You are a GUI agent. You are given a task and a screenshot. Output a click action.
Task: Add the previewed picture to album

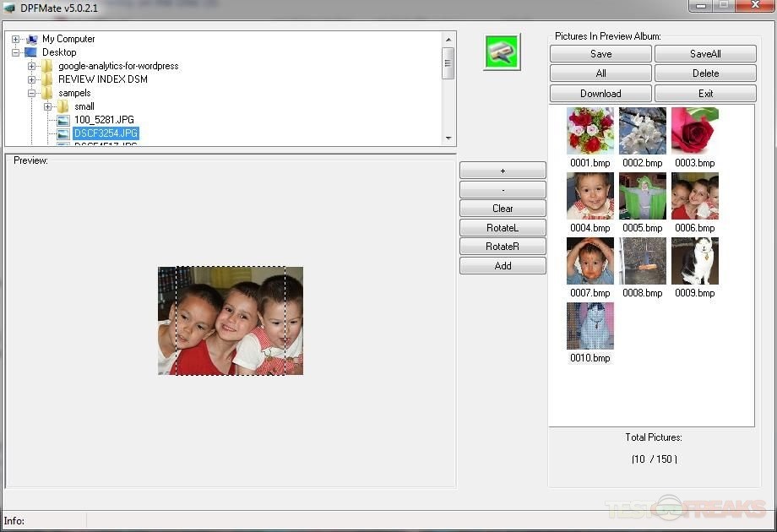coord(503,266)
